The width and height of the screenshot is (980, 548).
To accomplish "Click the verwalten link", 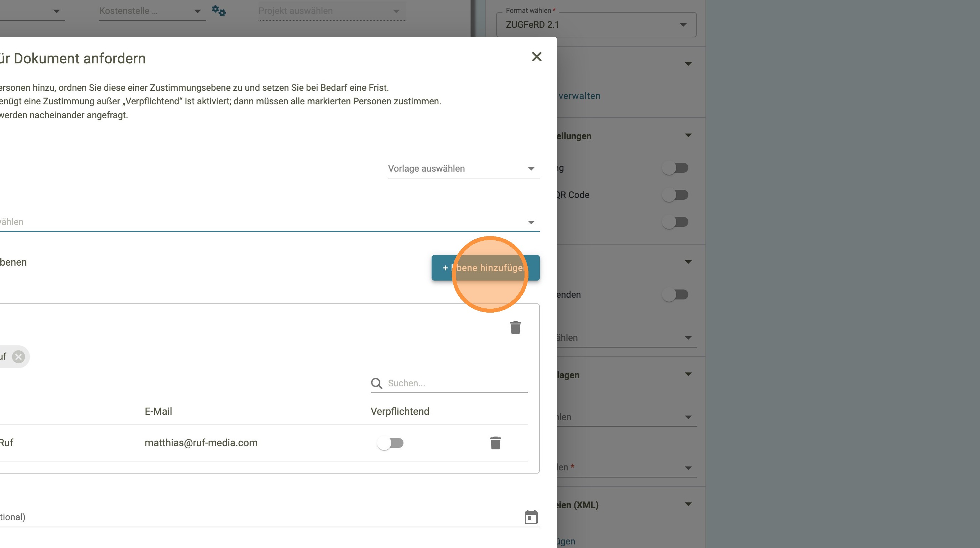I will (x=579, y=96).
